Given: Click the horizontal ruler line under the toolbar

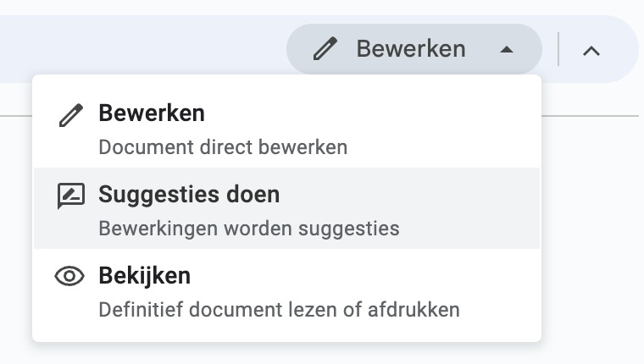Looking at the screenshot, I should pos(591,116).
